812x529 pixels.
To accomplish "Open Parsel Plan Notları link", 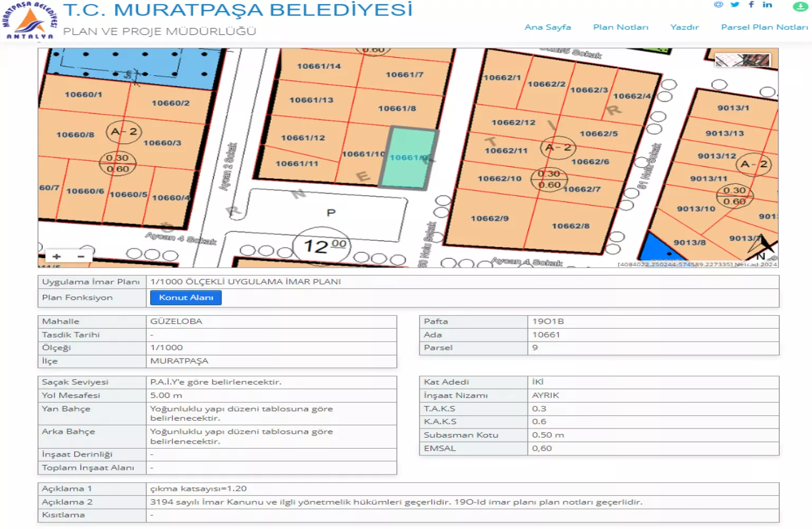I will (x=764, y=27).
